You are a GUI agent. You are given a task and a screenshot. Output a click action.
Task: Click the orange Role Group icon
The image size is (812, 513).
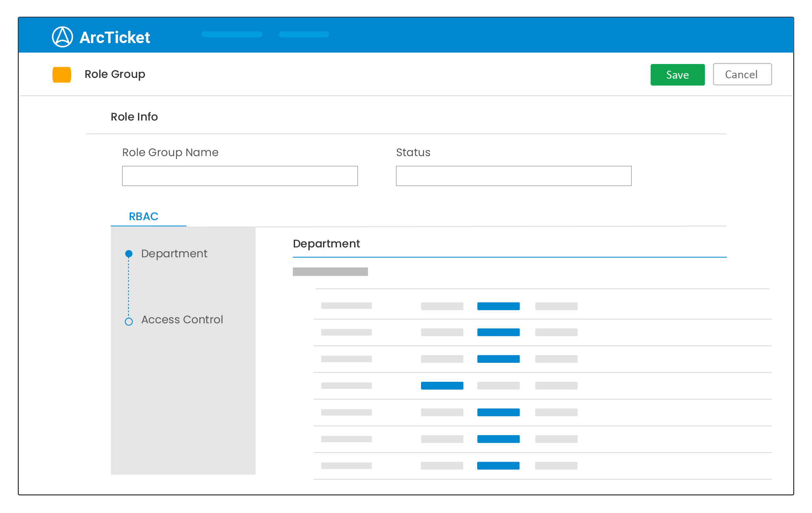tap(62, 75)
